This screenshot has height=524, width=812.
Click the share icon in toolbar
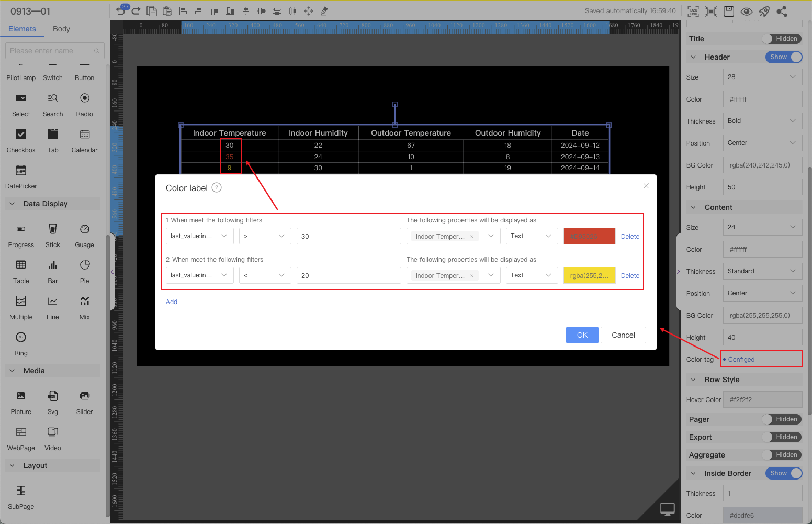[x=782, y=12]
